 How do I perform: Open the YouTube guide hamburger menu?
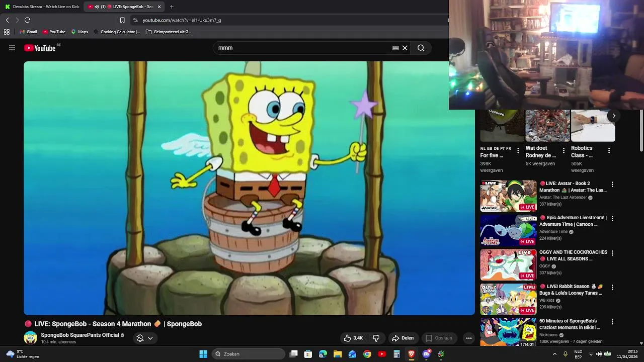(x=12, y=48)
